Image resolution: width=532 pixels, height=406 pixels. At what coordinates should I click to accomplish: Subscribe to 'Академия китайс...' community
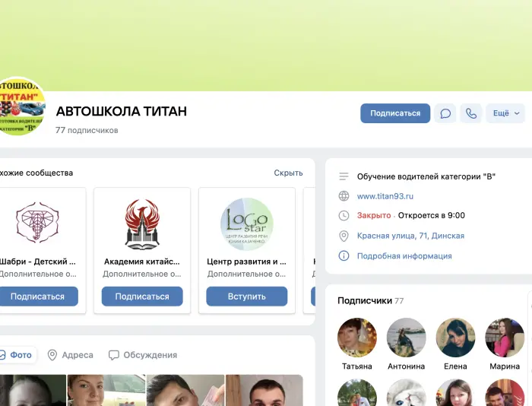(x=142, y=297)
